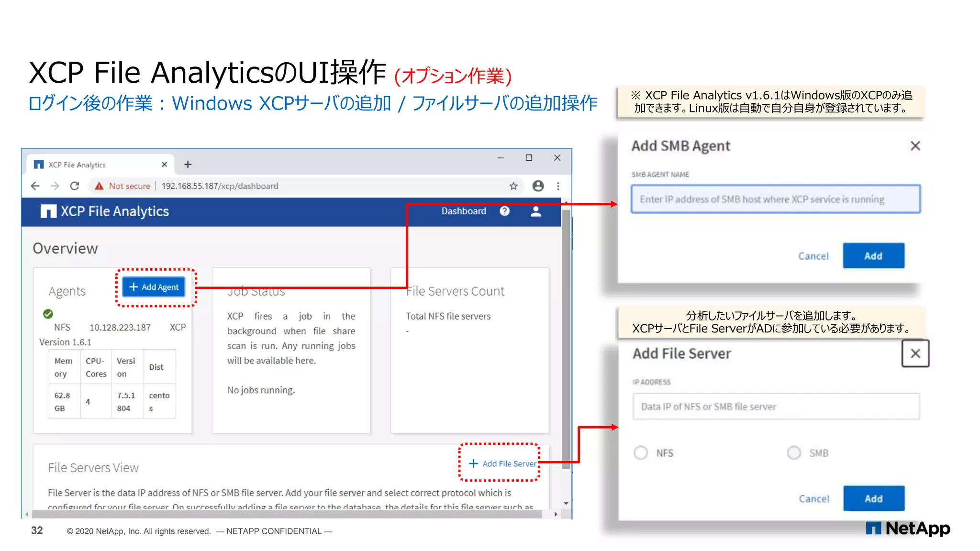
Task: Click Add in the Add SMB Agent dialog
Action: click(x=873, y=256)
